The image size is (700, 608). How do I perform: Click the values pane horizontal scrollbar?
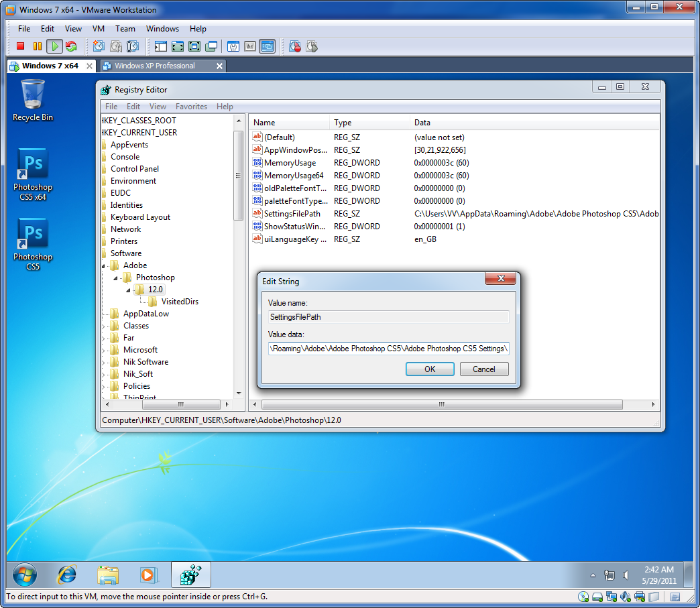click(x=442, y=404)
